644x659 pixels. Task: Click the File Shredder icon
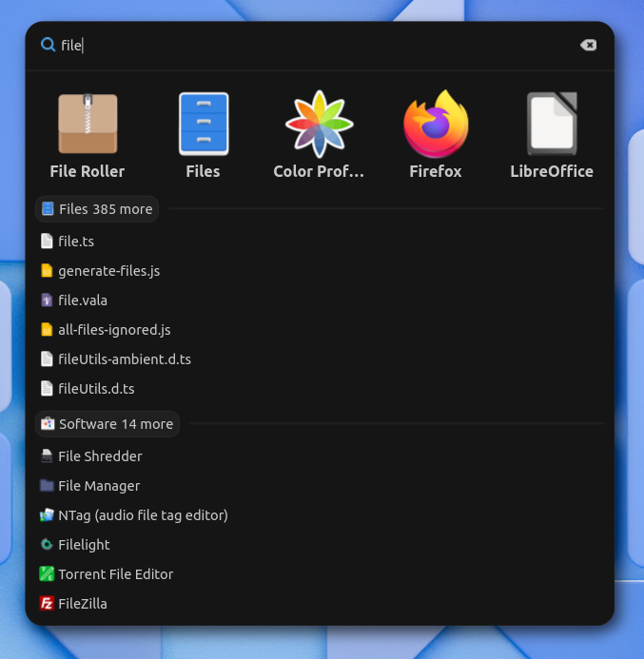tap(47, 456)
